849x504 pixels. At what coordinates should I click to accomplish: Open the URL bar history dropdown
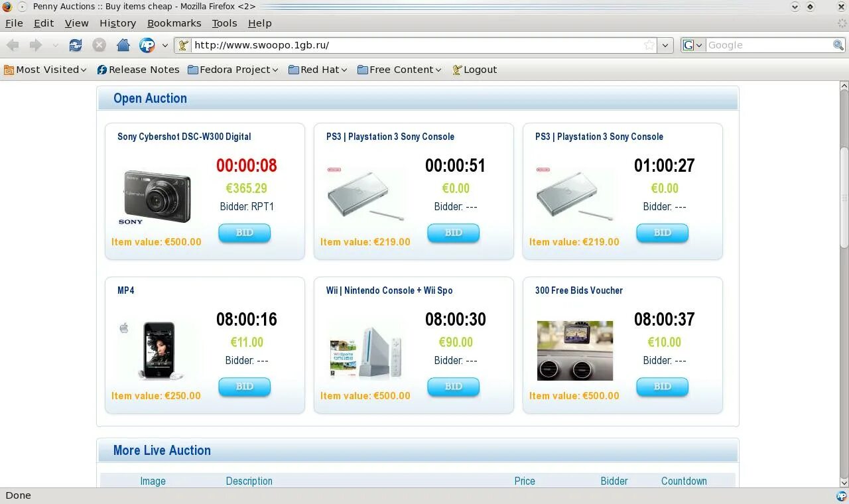tap(665, 45)
